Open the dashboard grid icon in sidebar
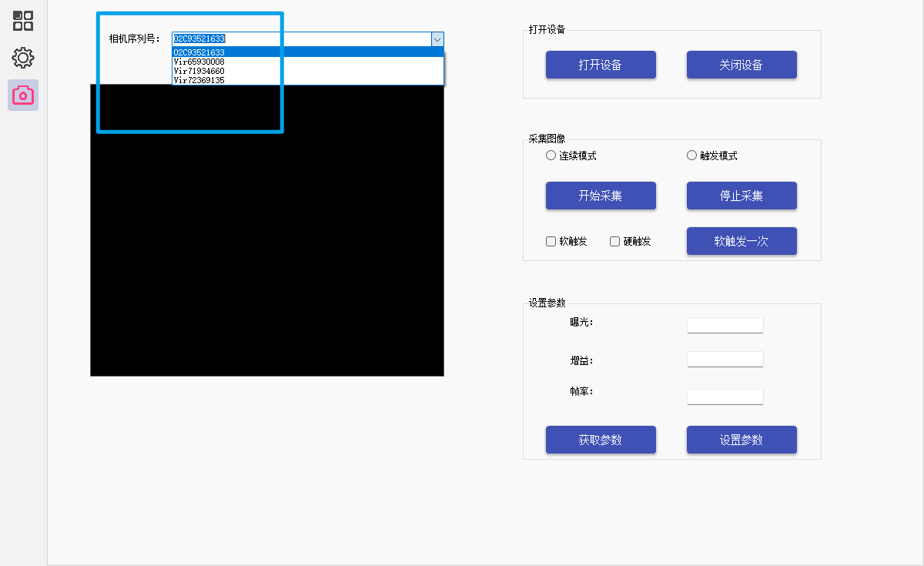 pos(23,21)
